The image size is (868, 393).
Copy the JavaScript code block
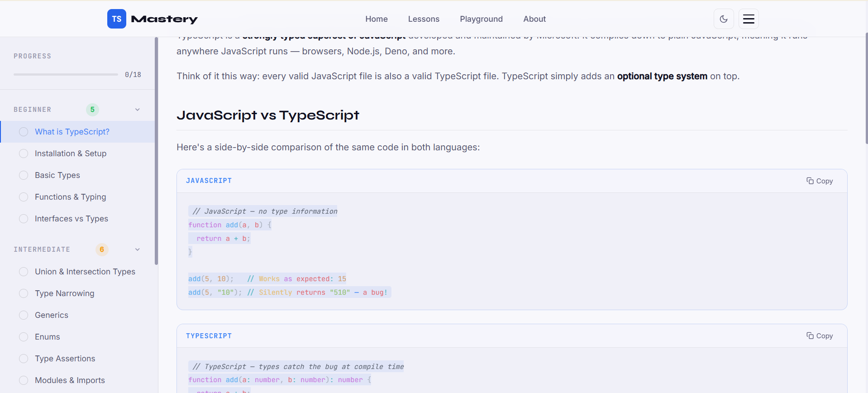pos(819,181)
